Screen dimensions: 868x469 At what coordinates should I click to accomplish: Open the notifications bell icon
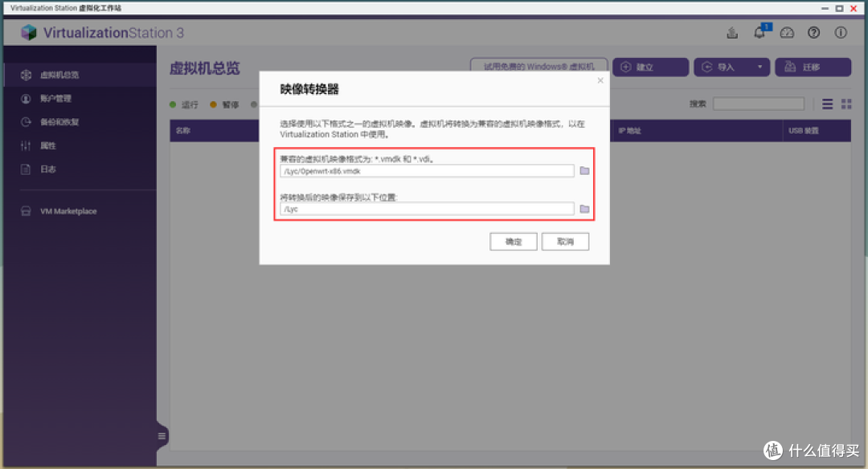tap(759, 33)
